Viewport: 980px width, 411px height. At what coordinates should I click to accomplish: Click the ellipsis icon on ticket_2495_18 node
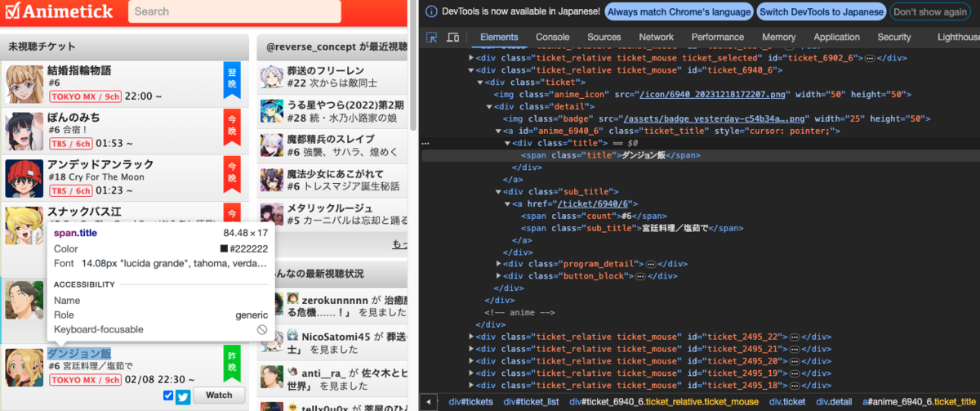(x=793, y=385)
